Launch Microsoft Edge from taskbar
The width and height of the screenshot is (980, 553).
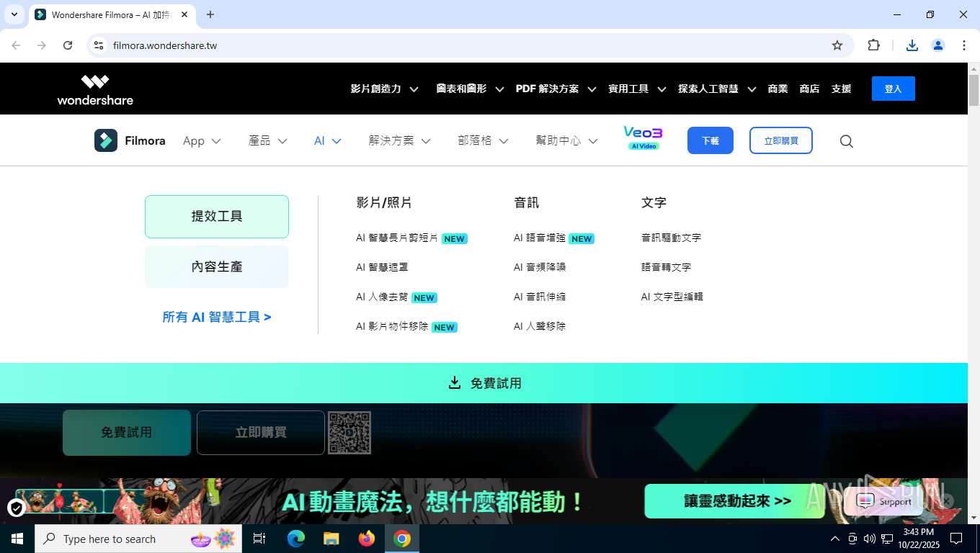pos(296,539)
